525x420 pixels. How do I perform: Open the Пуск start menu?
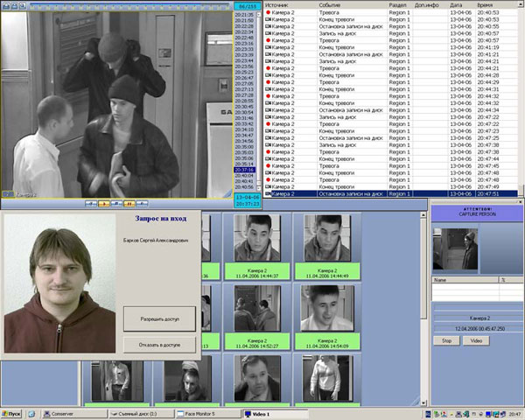[12, 413]
